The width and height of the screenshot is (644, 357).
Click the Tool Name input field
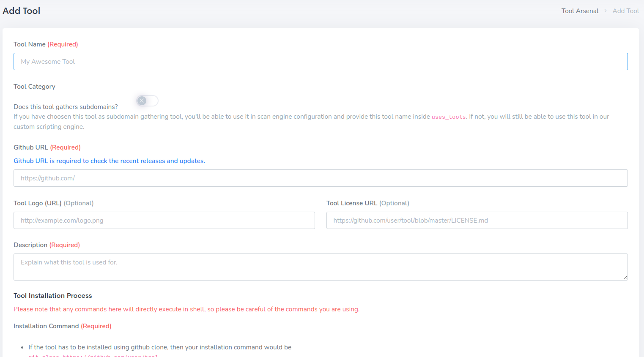point(320,62)
